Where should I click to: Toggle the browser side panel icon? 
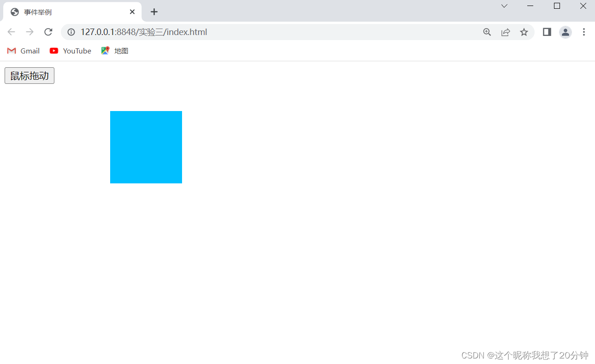click(547, 32)
